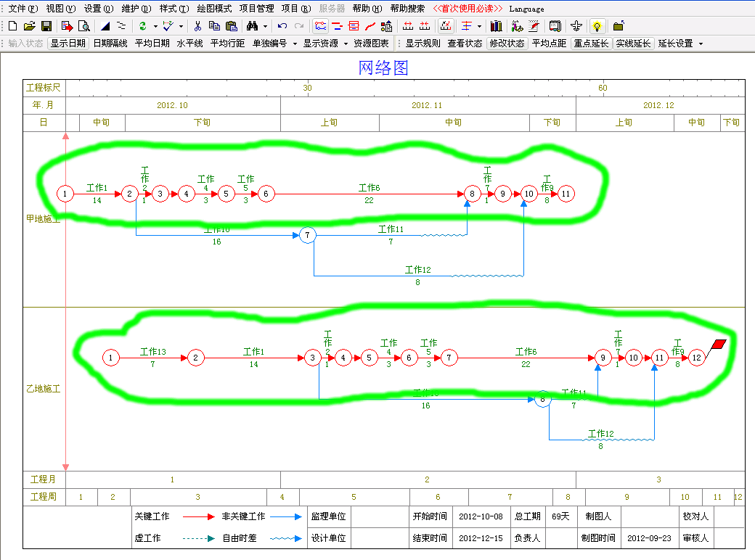Click the 平均日期 toolbar button

pos(152,44)
